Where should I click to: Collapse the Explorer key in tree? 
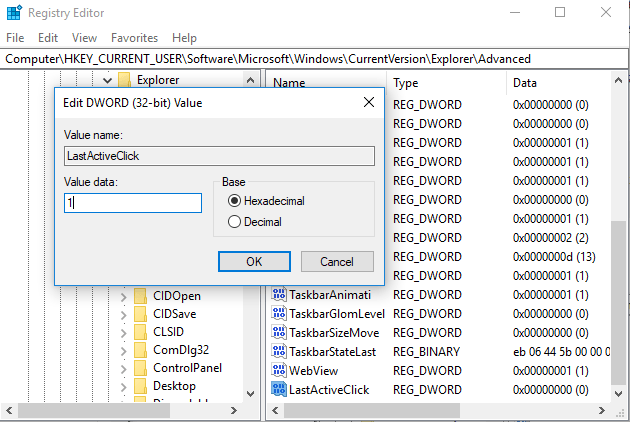tap(107, 79)
